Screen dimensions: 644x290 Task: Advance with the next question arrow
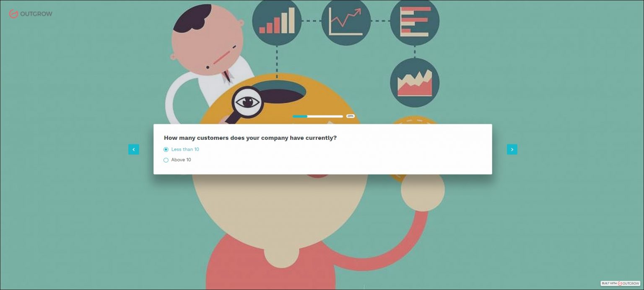coord(512,149)
